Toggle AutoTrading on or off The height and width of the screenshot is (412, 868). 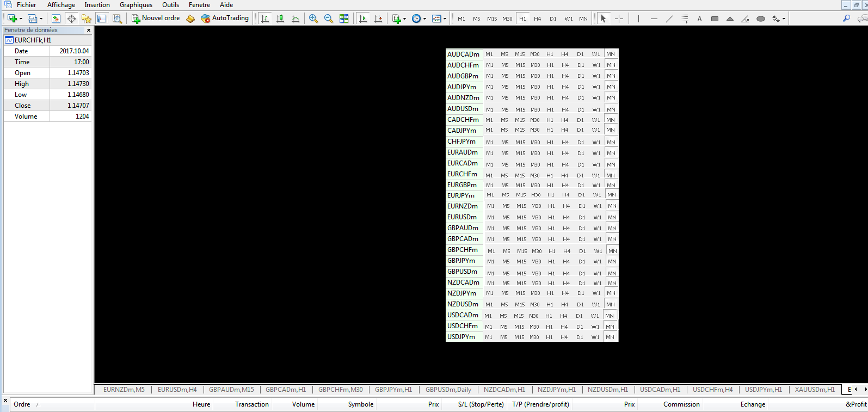tap(225, 19)
